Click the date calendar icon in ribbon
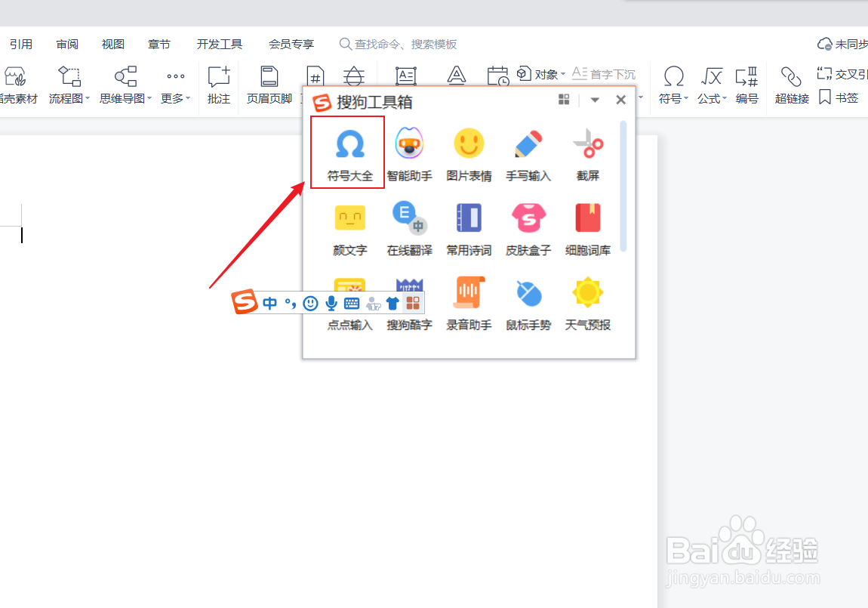868x608 pixels. coord(497,76)
